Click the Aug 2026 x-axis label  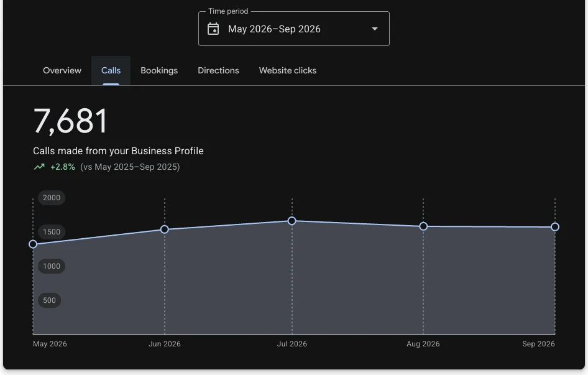(423, 344)
